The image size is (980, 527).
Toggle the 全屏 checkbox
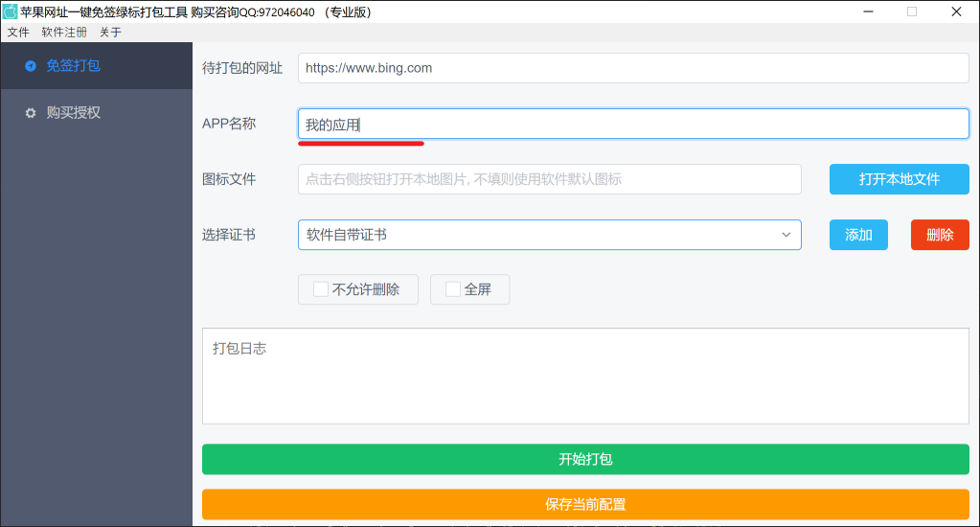click(453, 289)
